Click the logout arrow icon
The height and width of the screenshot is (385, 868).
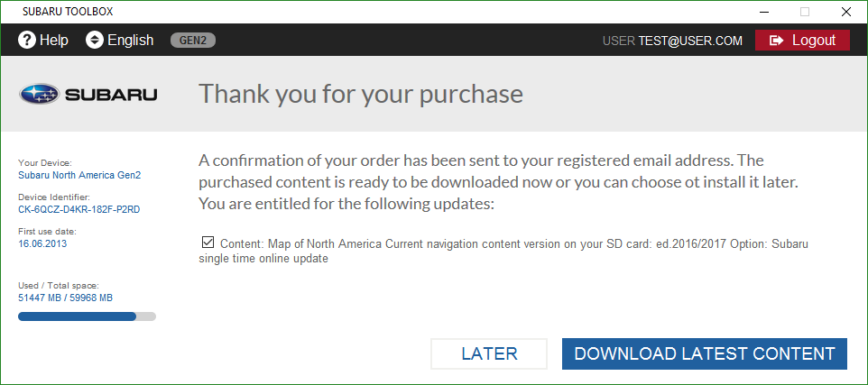[777, 41]
